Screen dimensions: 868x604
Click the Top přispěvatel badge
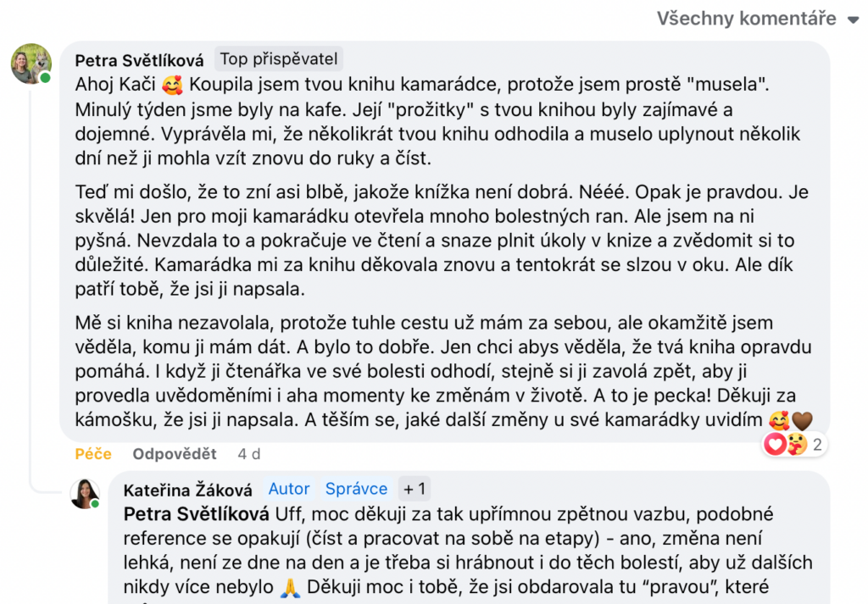tap(279, 58)
